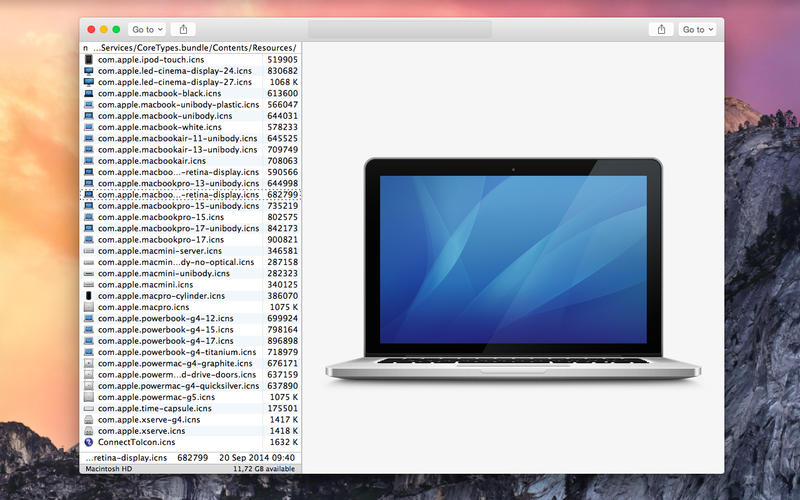The height and width of the screenshot is (500, 800).
Task: Select com.apple.macbookair.icns file name
Action: (152, 161)
